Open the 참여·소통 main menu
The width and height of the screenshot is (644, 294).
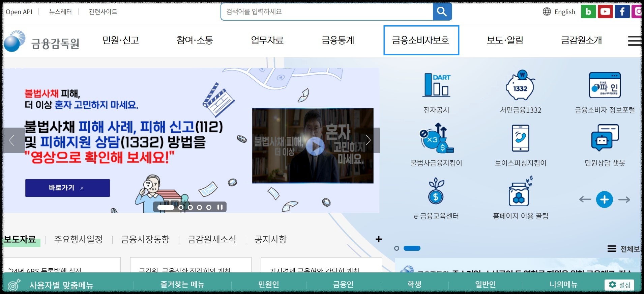tap(195, 40)
